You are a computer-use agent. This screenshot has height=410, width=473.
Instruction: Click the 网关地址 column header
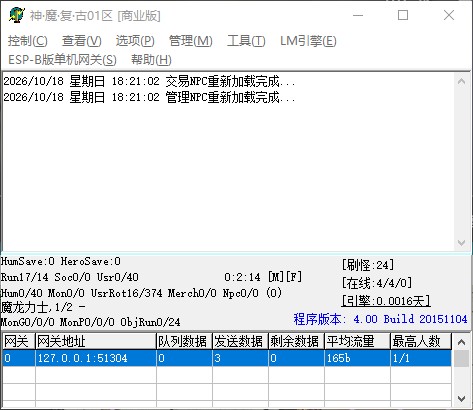(96, 341)
